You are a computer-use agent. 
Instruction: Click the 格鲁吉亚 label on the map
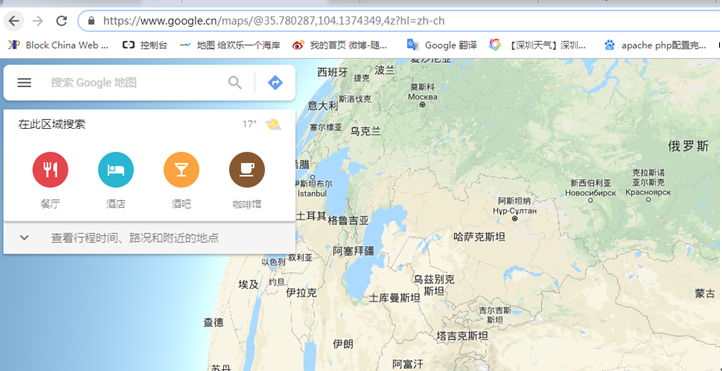tap(348, 221)
